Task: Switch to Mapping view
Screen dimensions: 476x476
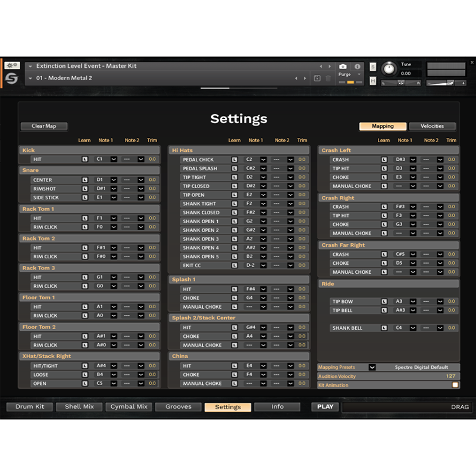Action: (383, 126)
